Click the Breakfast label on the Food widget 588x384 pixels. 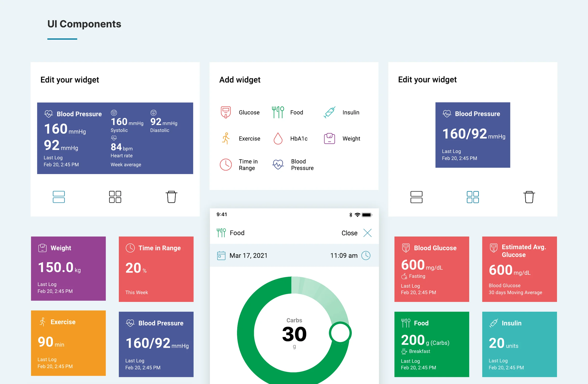click(x=419, y=351)
